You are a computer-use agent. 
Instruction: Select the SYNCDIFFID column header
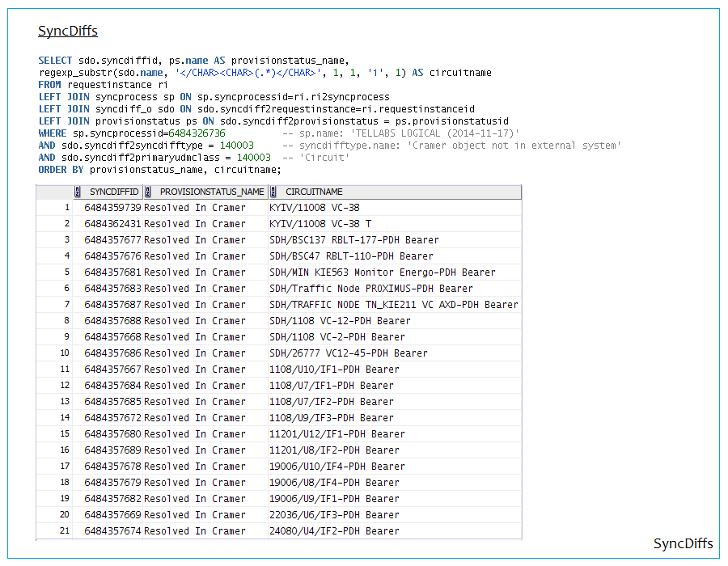tap(113, 192)
